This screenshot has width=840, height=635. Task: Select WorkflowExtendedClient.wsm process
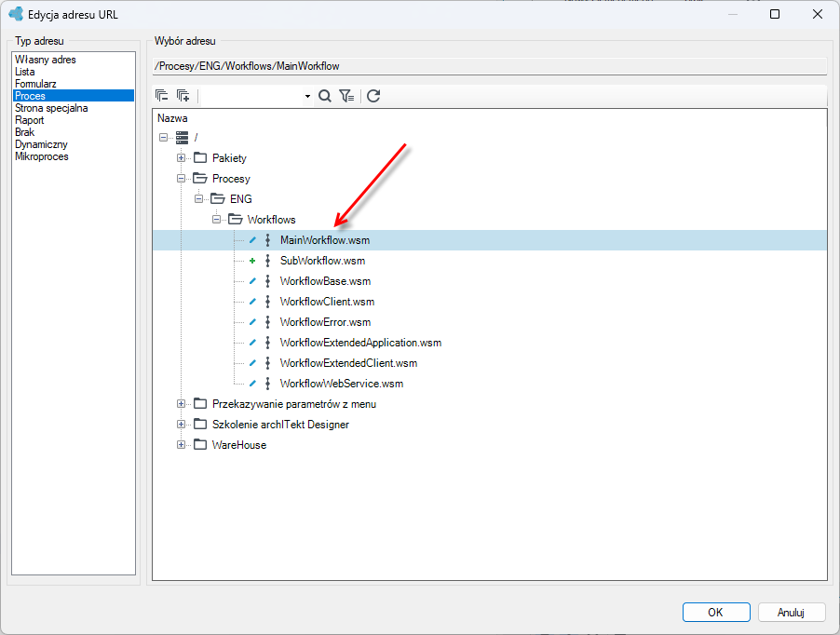point(348,363)
